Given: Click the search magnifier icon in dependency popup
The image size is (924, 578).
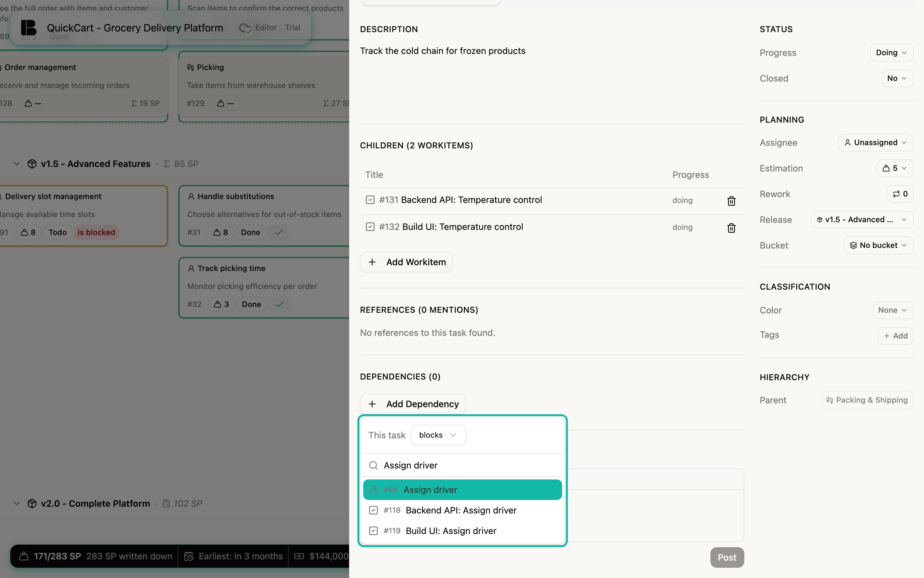Looking at the screenshot, I should pos(373,465).
